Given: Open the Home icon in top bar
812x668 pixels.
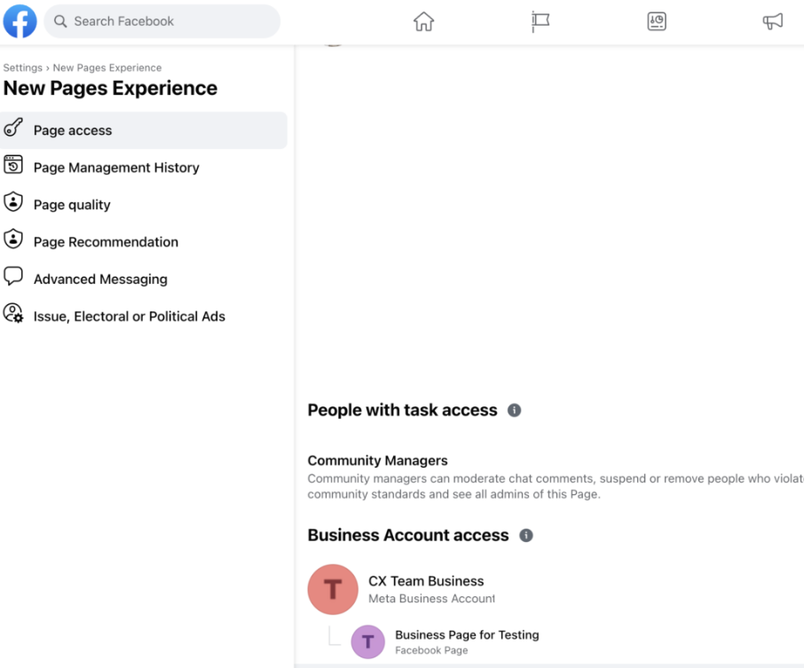Looking at the screenshot, I should click(423, 21).
